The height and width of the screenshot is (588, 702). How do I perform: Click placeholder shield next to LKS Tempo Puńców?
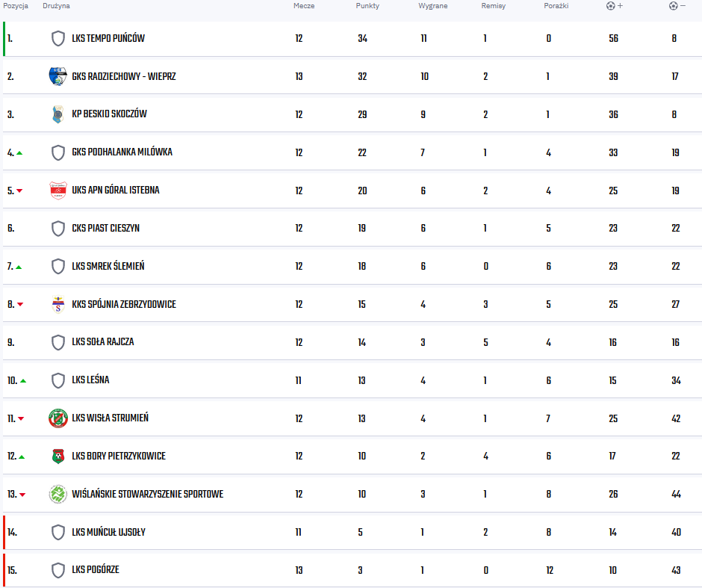coord(58,39)
